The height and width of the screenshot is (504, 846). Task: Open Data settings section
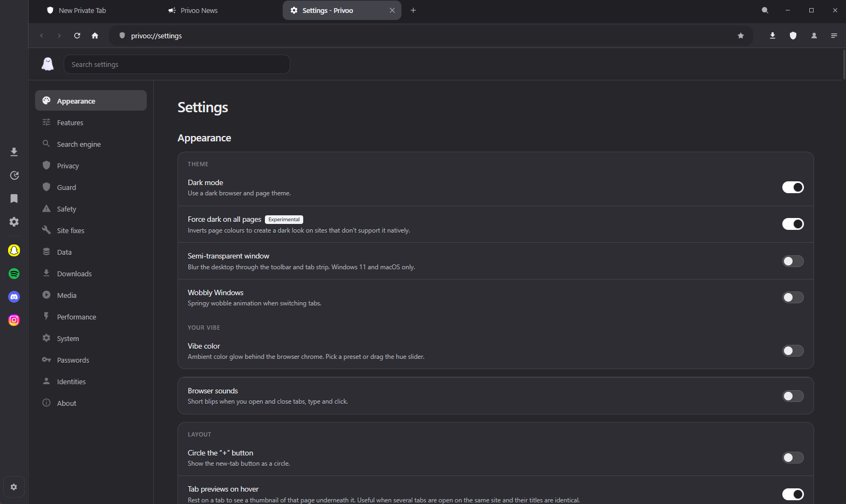coord(91,252)
